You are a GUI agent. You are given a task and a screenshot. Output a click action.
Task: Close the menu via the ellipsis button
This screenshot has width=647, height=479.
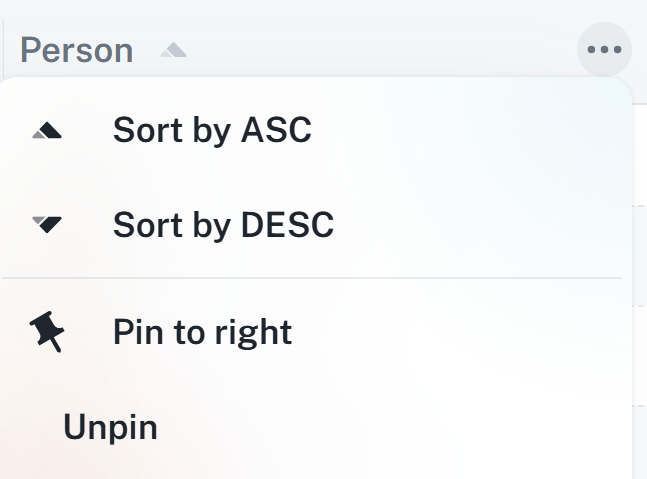604,49
